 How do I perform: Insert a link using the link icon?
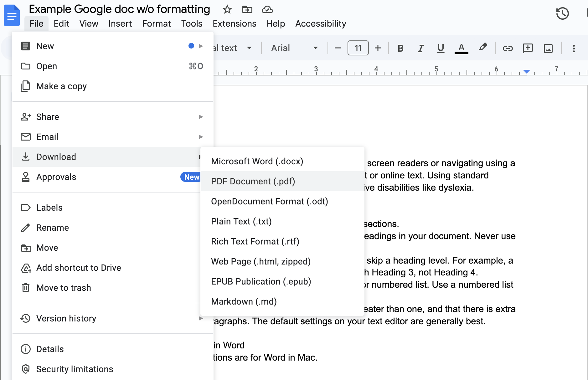508,48
